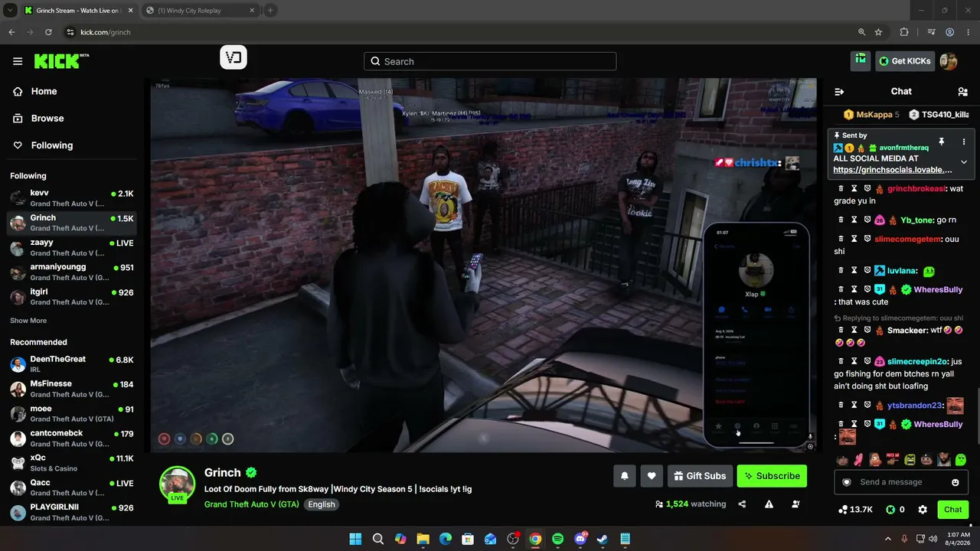Screen dimensions: 980x551
Task: Click the Gift Subs button
Action: point(700,476)
